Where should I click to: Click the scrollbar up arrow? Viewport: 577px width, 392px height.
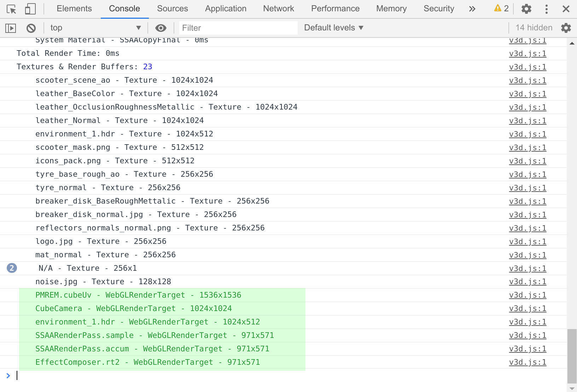[x=572, y=43]
